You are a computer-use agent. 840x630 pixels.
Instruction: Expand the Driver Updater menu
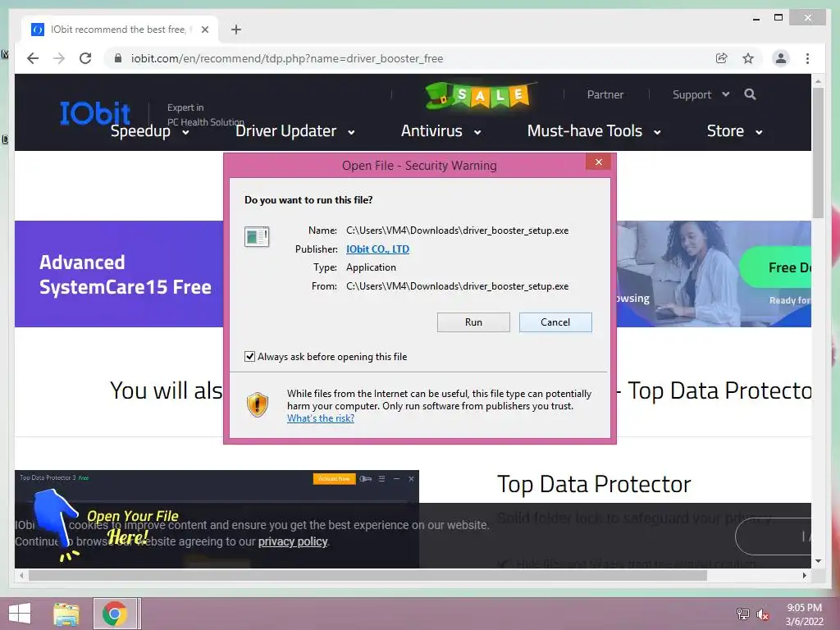click(294, 131)
